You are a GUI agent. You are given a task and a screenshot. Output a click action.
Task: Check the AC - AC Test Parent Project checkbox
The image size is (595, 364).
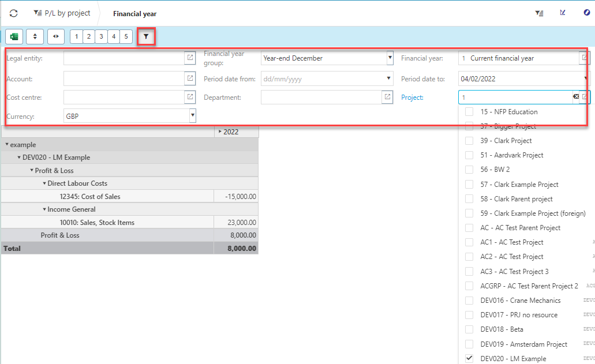tap(469, 228)
